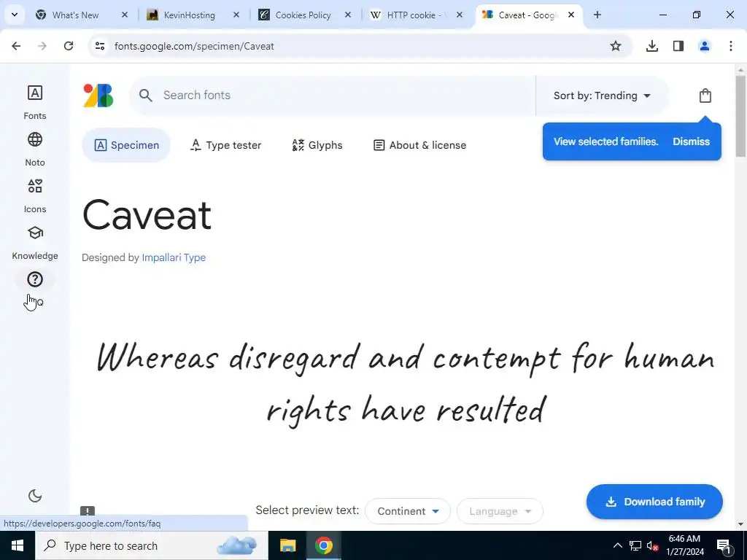
Task: Go back to previous page
Action: pos(16,46)
